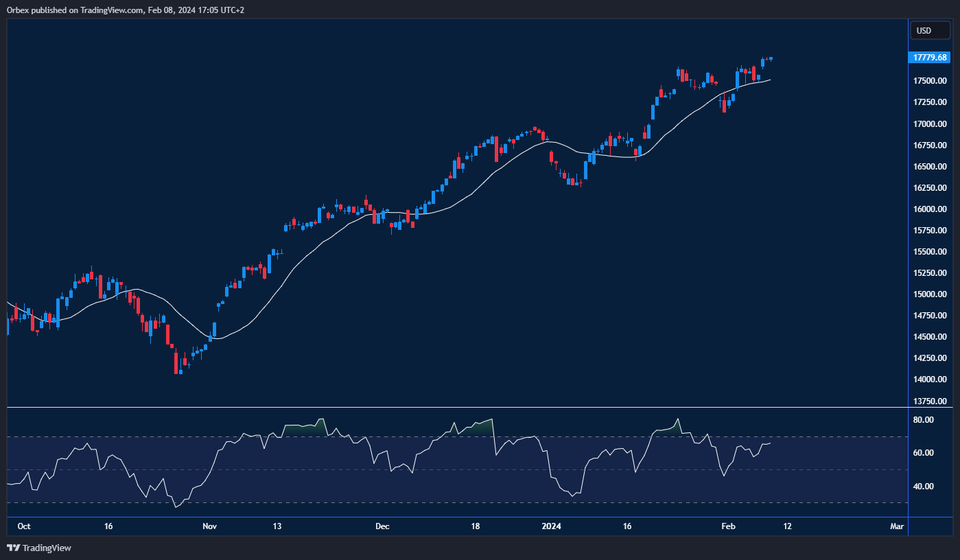Click the 14000.00 price scale label
The height and width of the screenshot is (560, 960).
click(930, 380)
